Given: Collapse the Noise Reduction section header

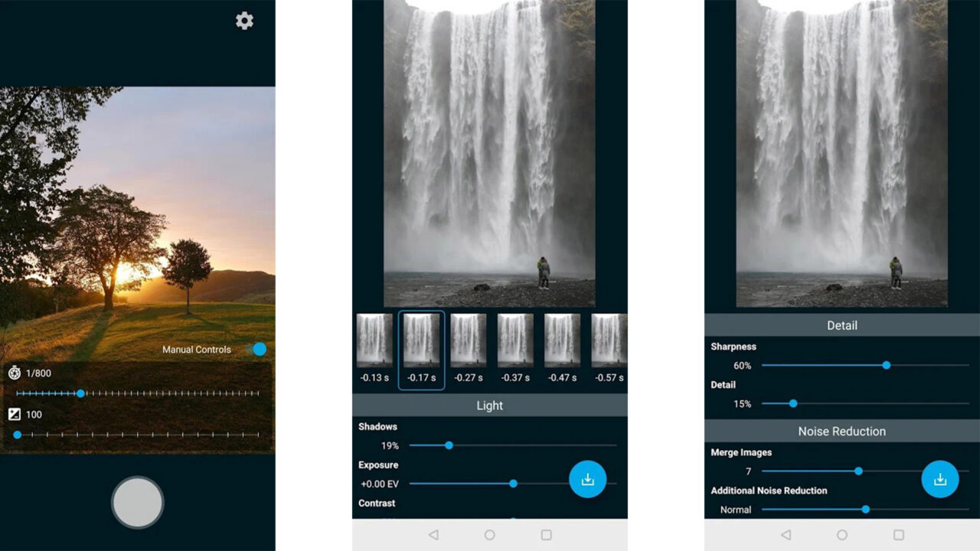Looking at the screenshot, I should (841, 431).
